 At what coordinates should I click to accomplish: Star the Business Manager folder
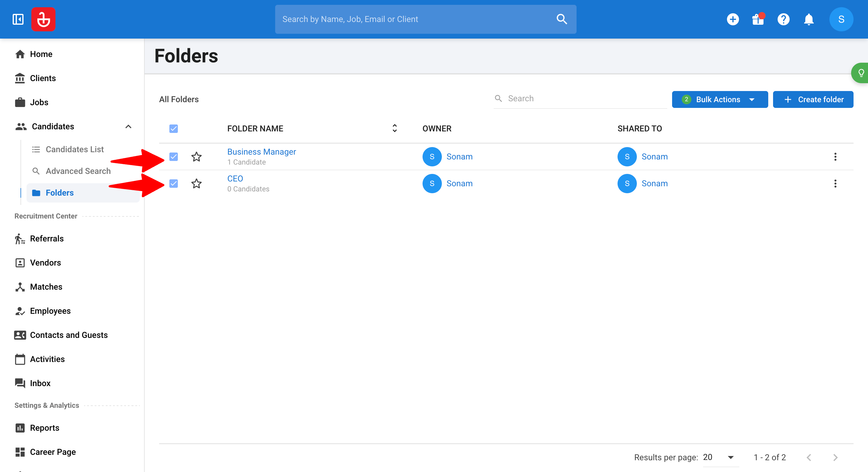coord(197,157)
